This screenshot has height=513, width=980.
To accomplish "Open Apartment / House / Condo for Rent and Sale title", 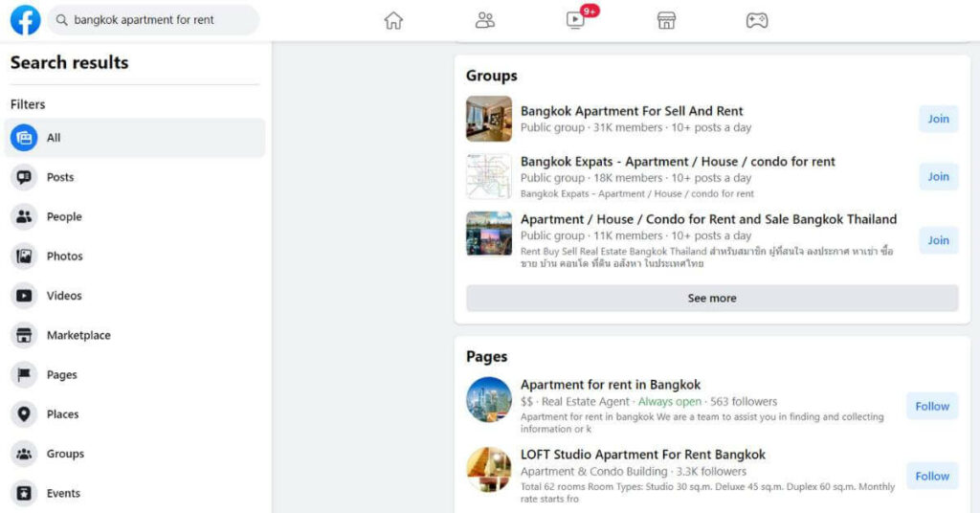I will point(709,219).
